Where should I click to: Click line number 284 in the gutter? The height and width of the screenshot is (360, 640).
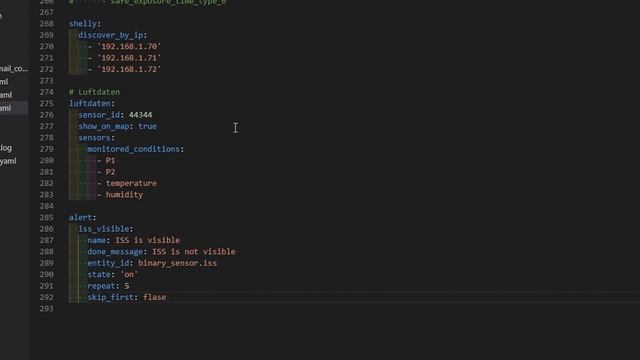47,206
